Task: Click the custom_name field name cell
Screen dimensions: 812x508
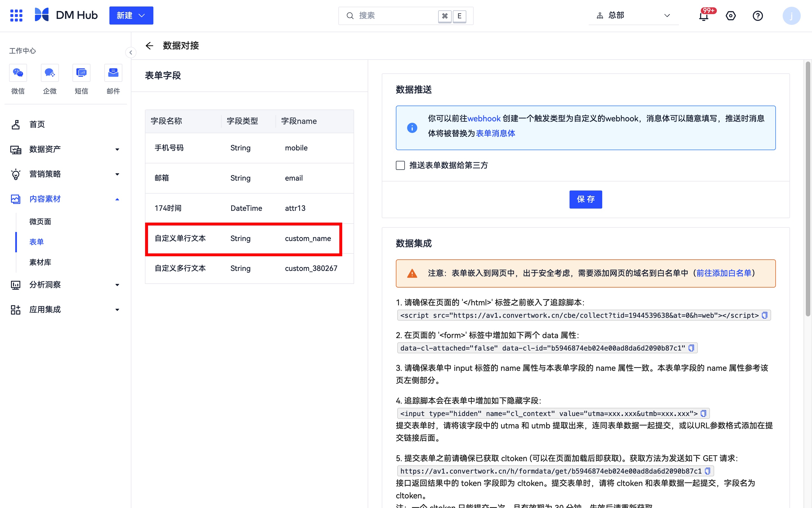Action: [308, 238]
